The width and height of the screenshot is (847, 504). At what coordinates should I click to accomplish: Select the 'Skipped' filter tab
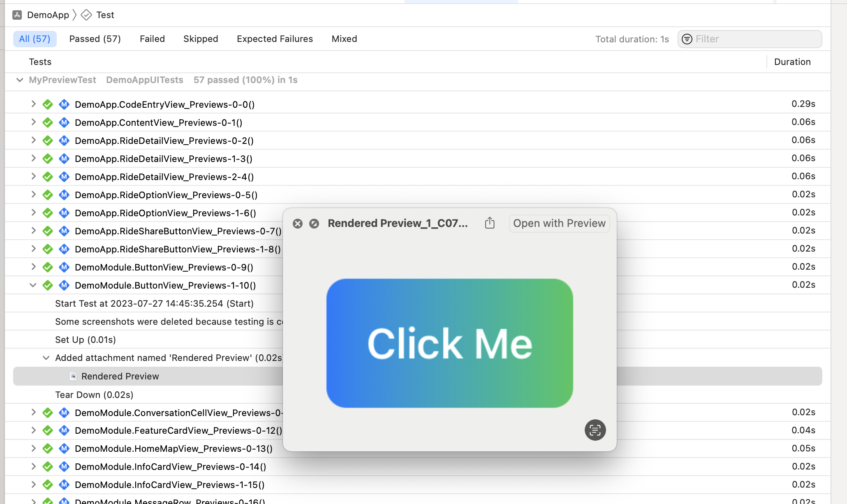pyautogui.click(x=200, y=38)
